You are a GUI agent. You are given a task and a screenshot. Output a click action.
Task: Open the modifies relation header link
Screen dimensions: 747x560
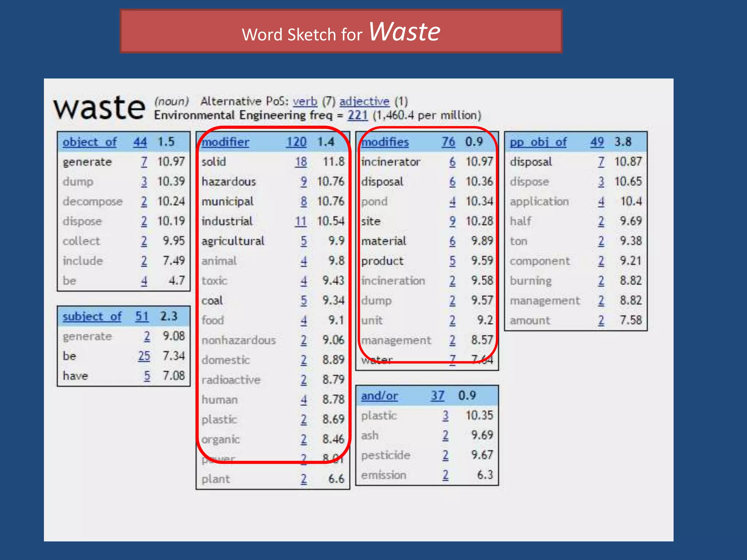click(385, 142)
